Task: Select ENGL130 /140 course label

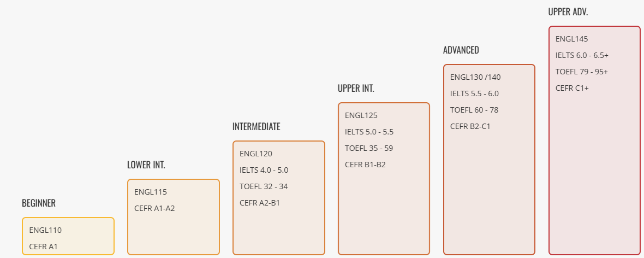Action: pyautogui.click(x=475, y=77)
